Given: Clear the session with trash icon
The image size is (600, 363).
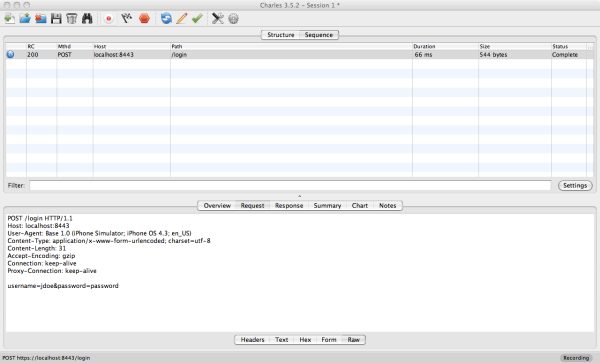Looking at the screenshot, I should point(72,18).
